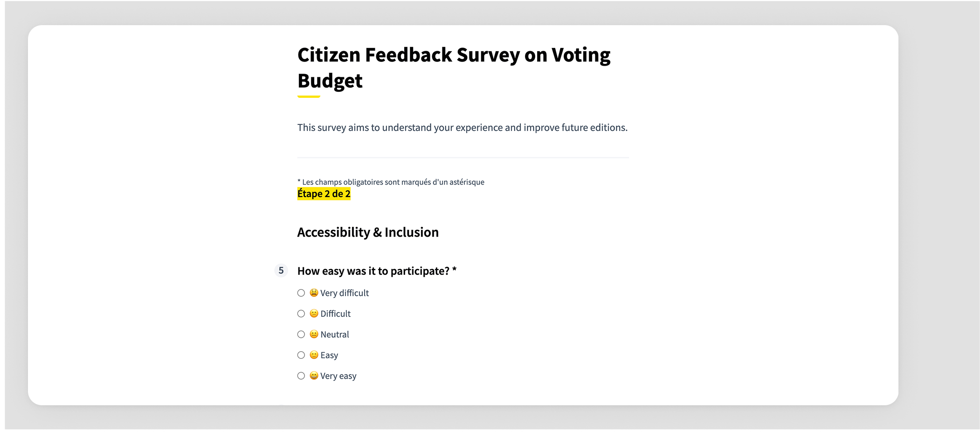
Task: Pick the Very easy radio button
Action: click(301, 376)
